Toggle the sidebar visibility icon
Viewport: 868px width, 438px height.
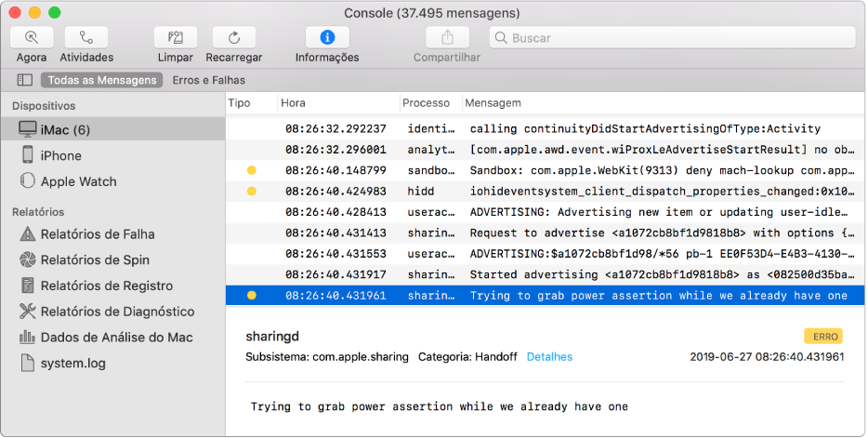point(25,80)
